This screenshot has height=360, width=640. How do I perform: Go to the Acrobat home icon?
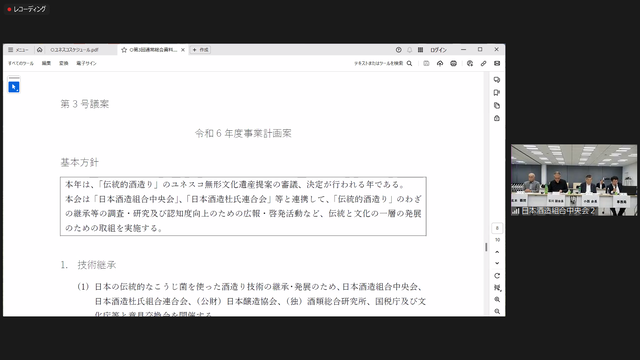point(40,50)
